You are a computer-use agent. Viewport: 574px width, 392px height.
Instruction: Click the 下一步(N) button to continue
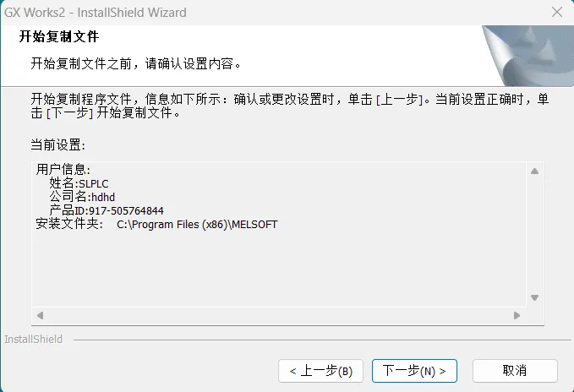(414, 371)
